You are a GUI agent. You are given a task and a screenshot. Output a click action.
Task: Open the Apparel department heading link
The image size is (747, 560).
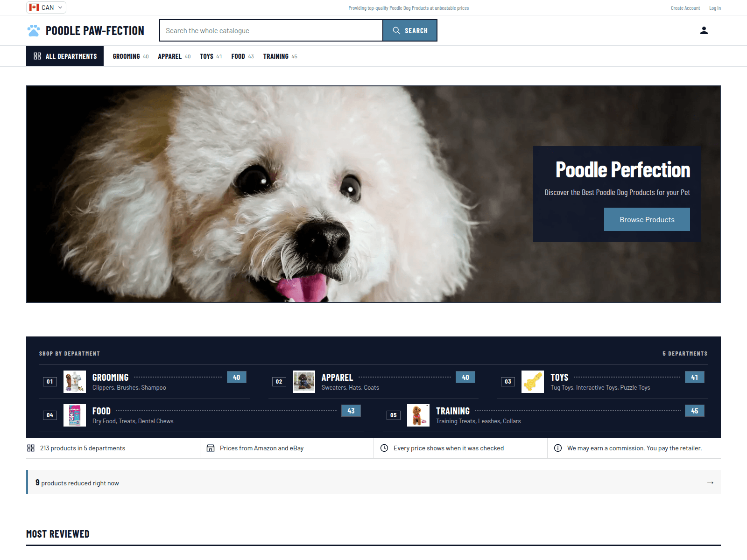coord(337,377)
